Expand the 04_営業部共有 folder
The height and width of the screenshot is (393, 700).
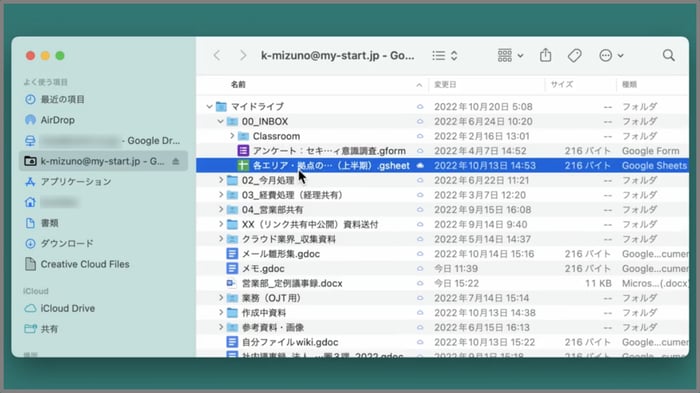click(221, 209)
